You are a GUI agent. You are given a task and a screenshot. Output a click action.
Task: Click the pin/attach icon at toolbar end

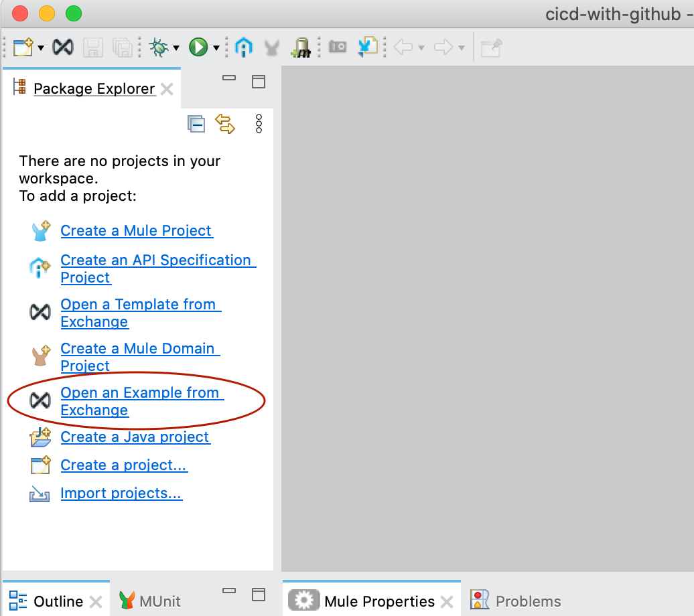click(491, 47)
